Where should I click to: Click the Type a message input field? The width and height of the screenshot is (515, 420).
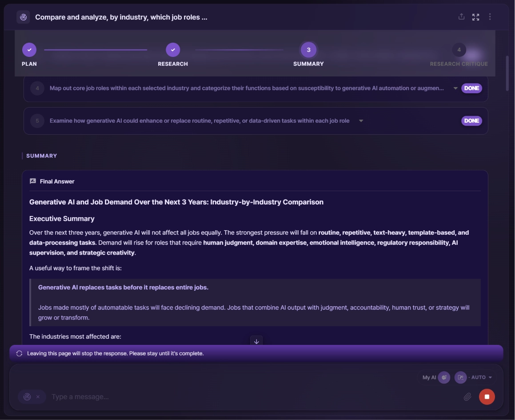coord(253,396)
